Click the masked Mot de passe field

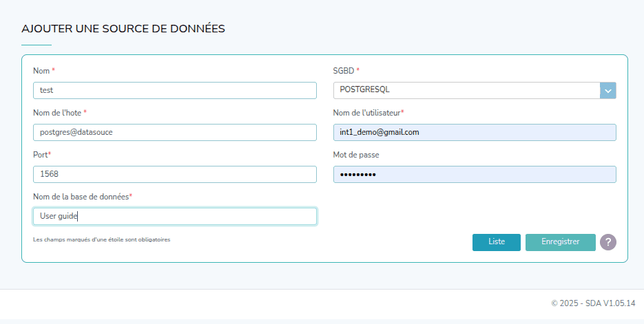[x=474, y=174]
